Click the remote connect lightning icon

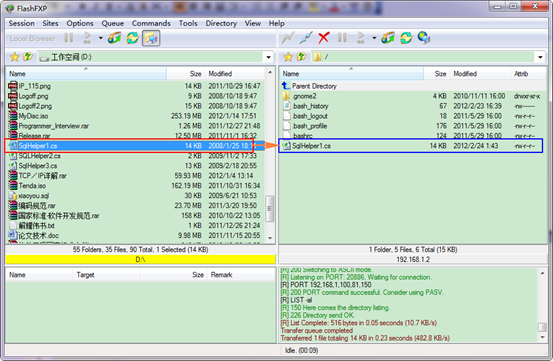coord(287,38)
